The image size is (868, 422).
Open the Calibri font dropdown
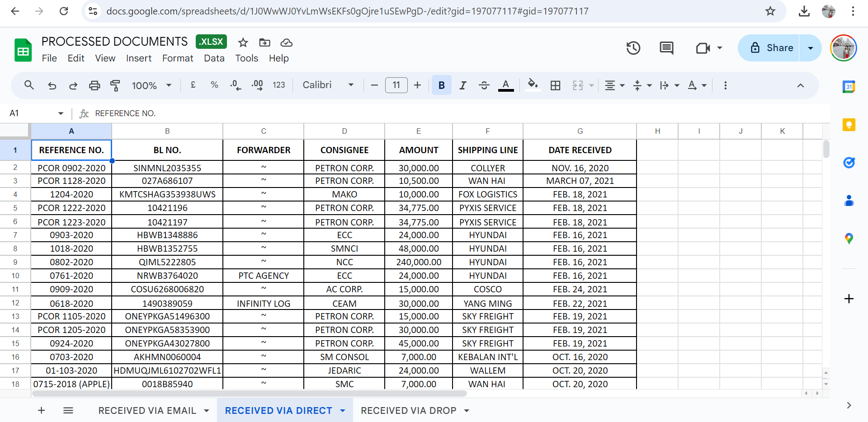pos(328,85)
